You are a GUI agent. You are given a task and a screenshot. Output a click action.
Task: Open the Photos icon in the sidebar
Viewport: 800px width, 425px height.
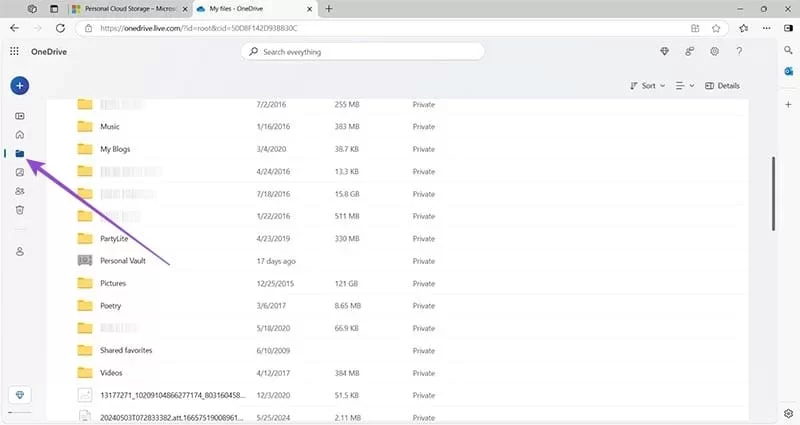tap(19, 172)
